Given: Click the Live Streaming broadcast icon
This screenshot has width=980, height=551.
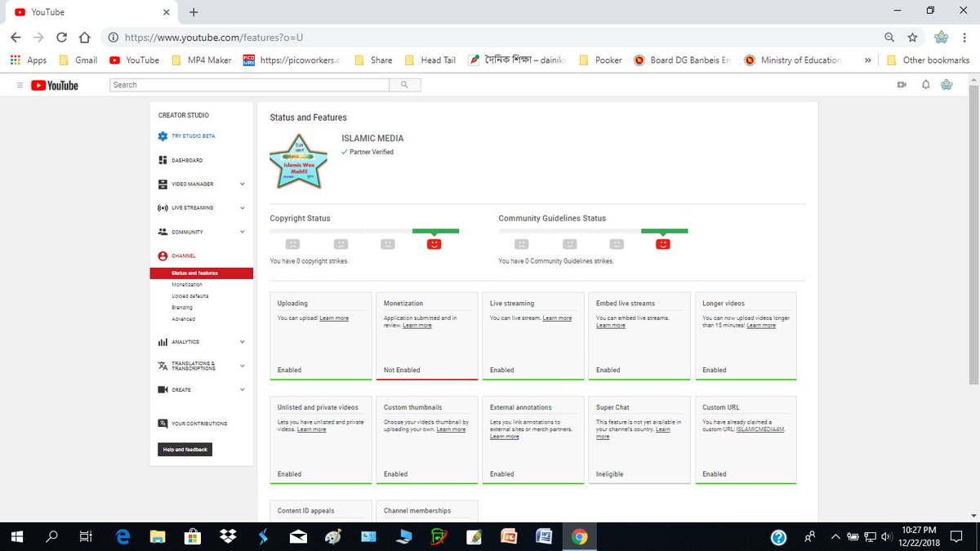Looking at the screenshot, I should pos(163,208).
